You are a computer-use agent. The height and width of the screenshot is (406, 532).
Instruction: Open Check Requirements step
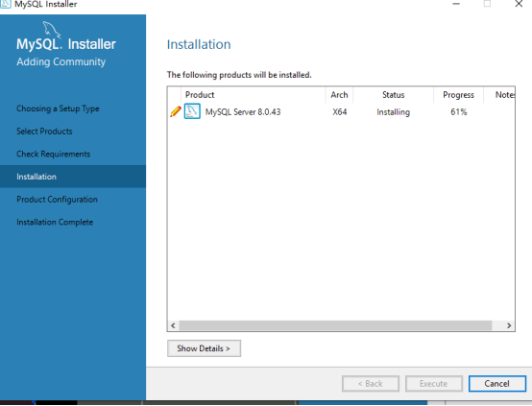[53, 154]
